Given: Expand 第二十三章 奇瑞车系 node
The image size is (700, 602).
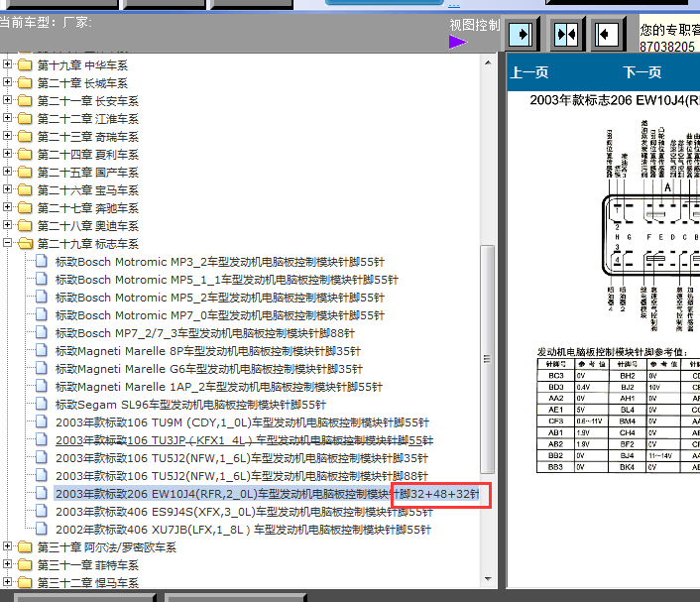Looking at the screenshot, I should click(7, 136).
